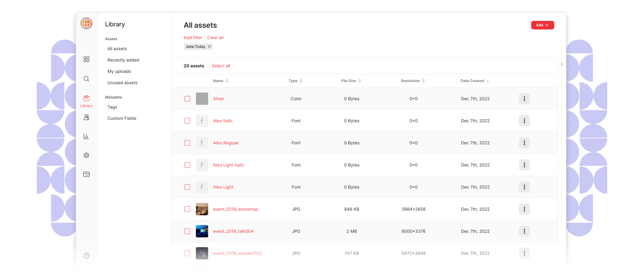The image size is (644, 276).
Task: Select the search icon in the sidebar
Action: (x=86, y=79)
